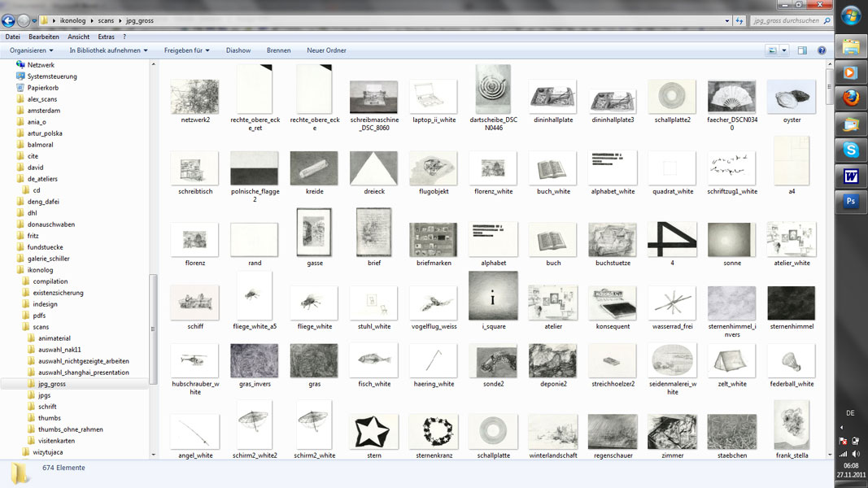Open the help question mark icon
Image resolution: width=868 pixels, height=488 pixels.
(822, 50)
